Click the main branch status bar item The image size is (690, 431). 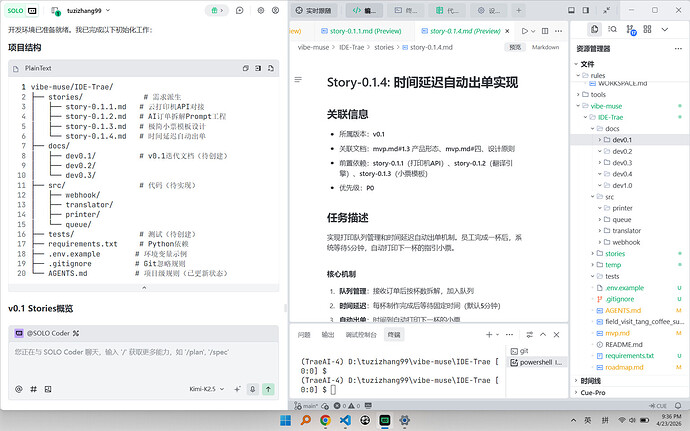tap(305, 405)
